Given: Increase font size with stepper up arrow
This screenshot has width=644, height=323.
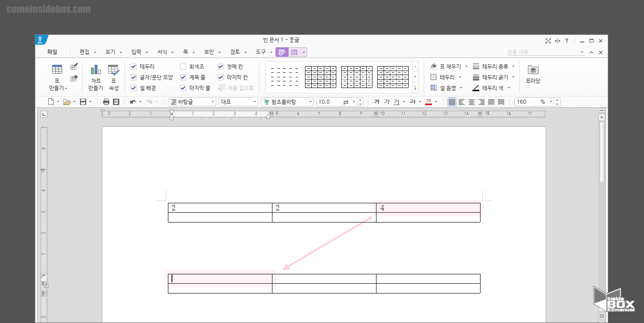Looking at the screenshot, I should 360,100.
